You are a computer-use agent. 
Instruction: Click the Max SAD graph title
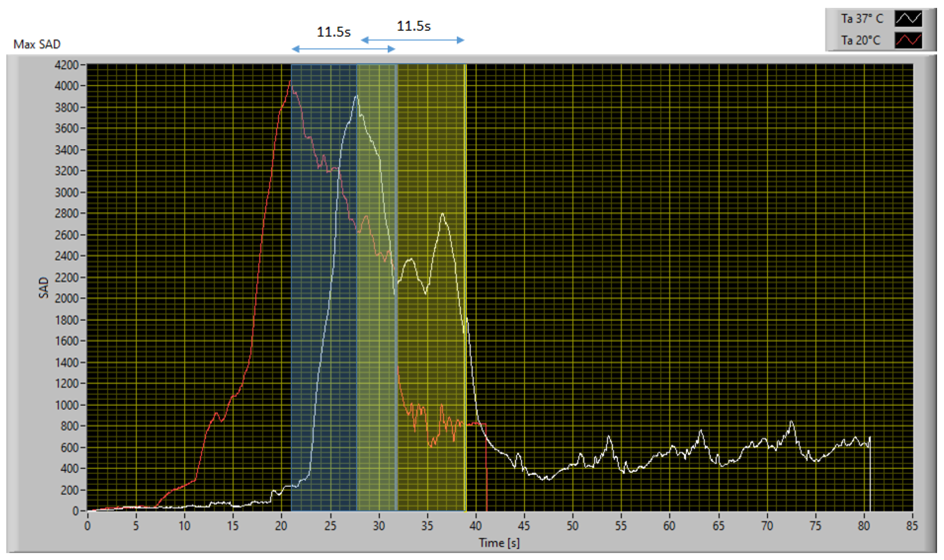37,45
